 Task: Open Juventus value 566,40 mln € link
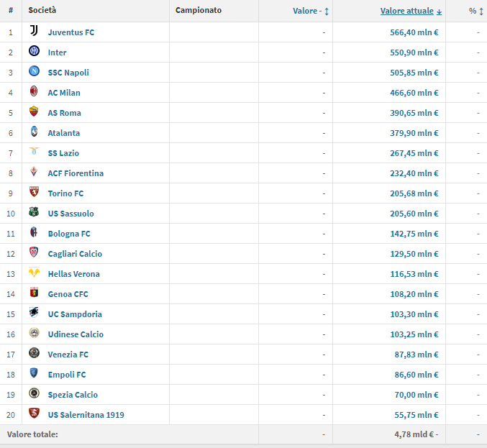point(409,32)
